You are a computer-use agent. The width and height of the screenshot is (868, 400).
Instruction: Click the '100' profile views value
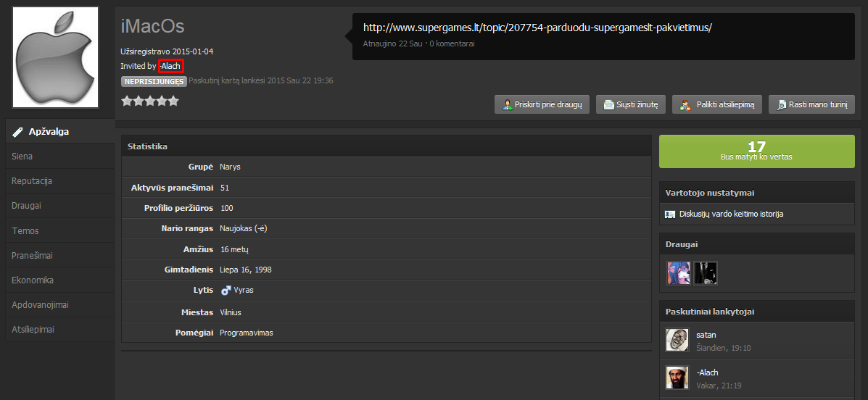pyautogui.click(x=226, y=208)
